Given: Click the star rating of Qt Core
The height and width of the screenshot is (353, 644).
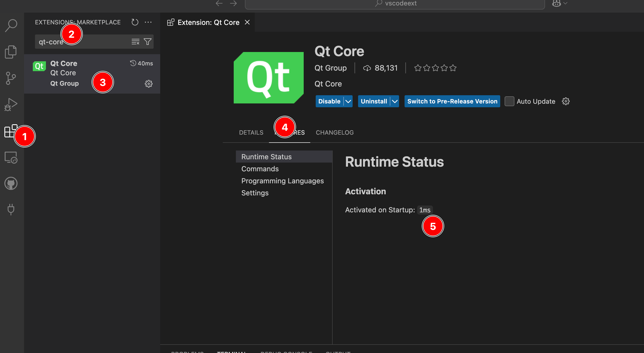Looking at the screenshot, I should tap(435, 68).
